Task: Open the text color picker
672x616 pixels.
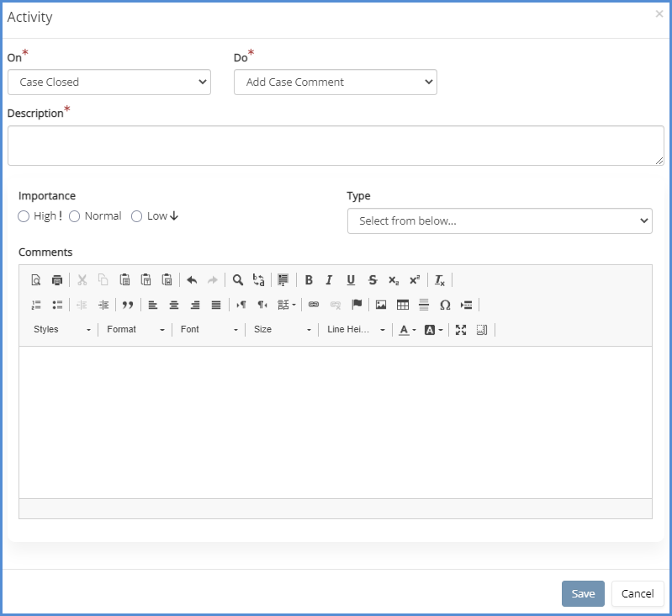Action: tap(407, 330)
